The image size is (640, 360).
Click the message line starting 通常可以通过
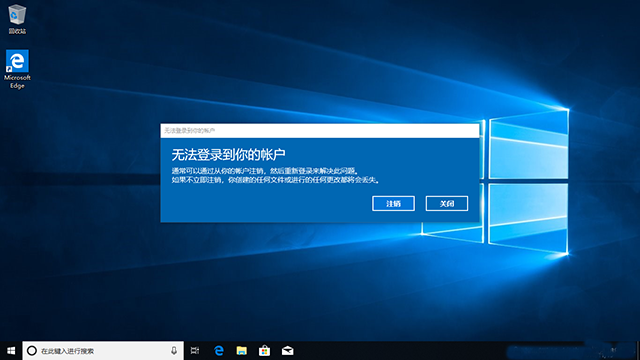coord(265,171)
